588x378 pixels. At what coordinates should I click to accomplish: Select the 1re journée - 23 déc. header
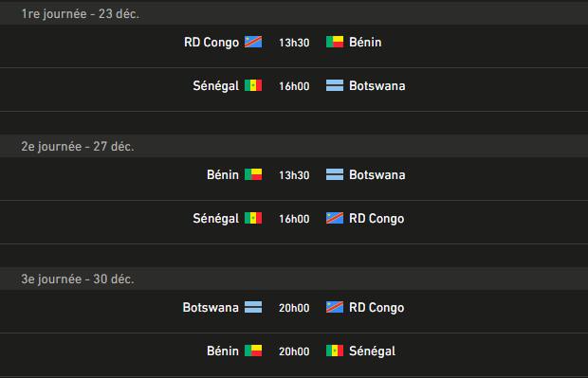click(x=294, y=13)
